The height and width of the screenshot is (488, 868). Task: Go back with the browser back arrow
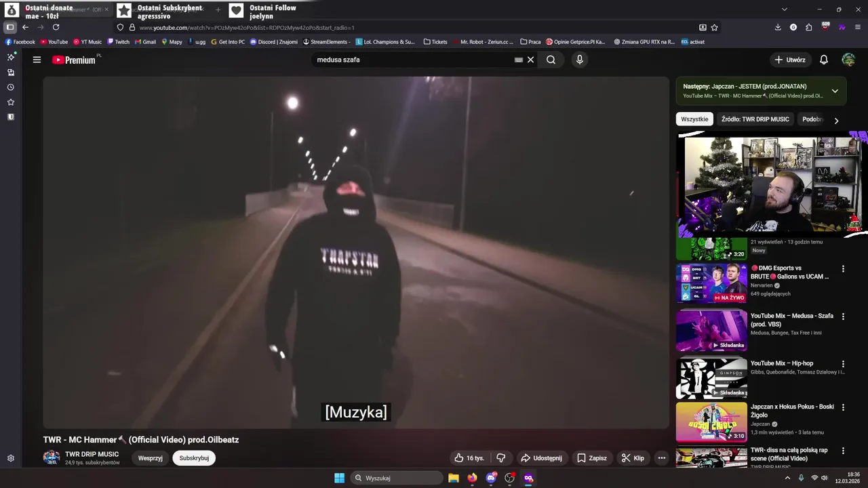click(25, 27)
